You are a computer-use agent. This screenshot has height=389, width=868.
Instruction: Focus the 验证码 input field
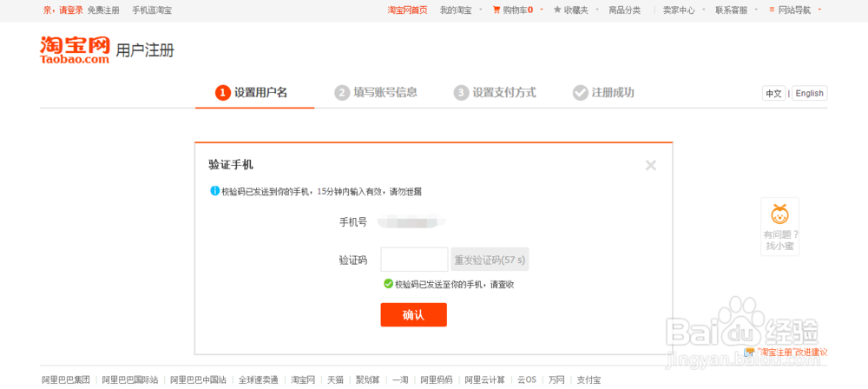[x=415, y=260]
